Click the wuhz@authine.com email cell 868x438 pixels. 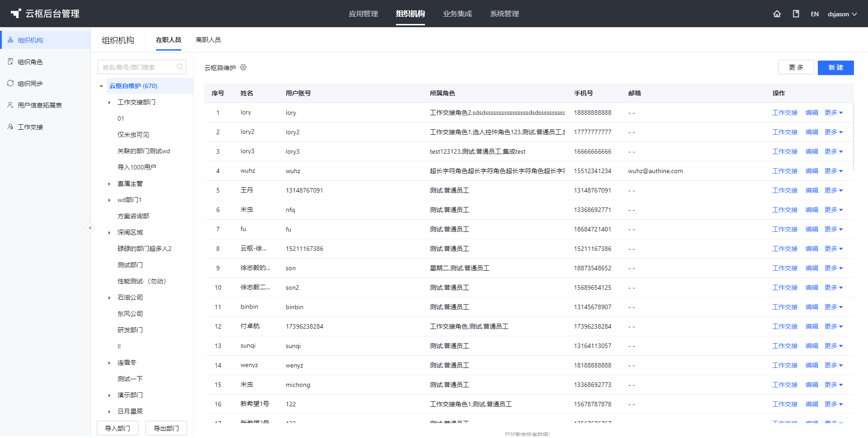656,171
